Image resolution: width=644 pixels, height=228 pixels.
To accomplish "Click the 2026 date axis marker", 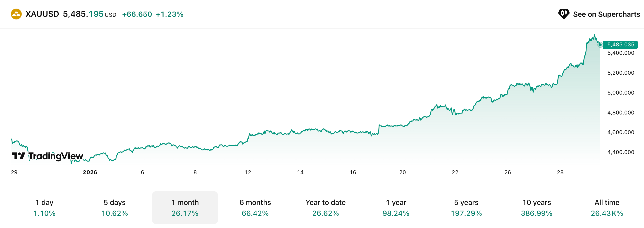I will (90, 172).
